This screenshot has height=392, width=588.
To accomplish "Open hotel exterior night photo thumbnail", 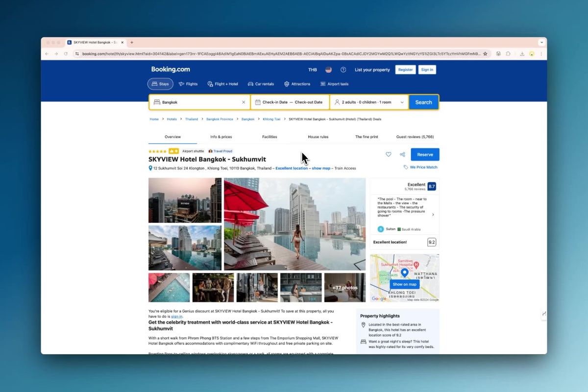I will 185,200.
